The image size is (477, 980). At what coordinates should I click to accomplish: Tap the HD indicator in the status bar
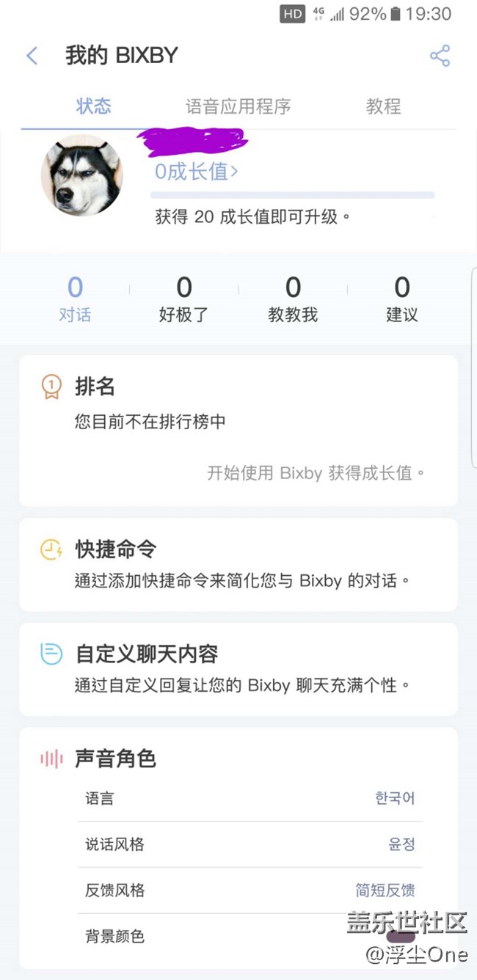coord(291,13)
